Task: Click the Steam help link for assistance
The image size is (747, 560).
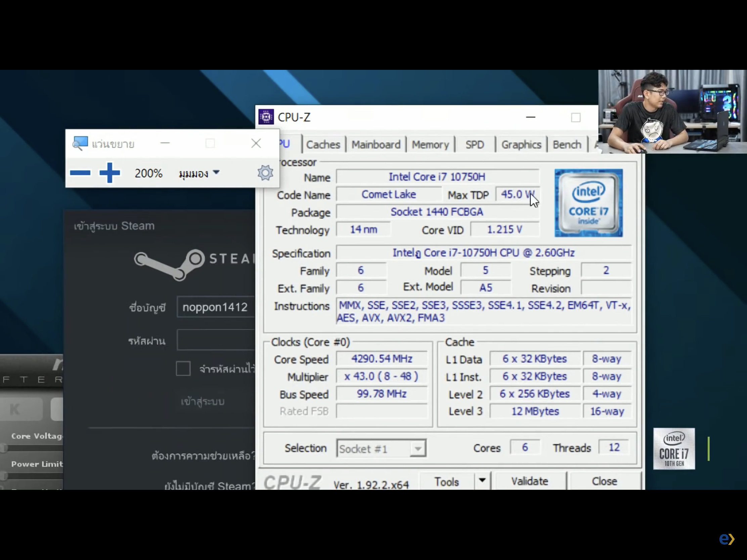Action: pyautogui.click(x=203, y=456)
